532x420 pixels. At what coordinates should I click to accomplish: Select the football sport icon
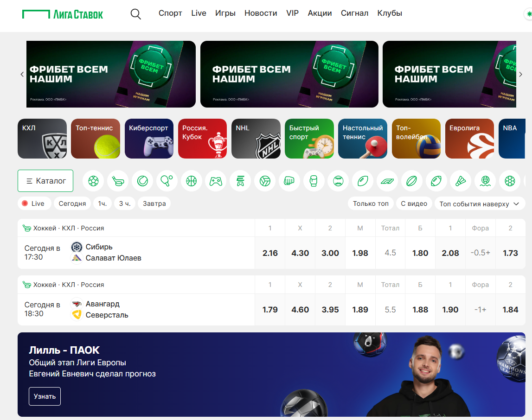tap(93, 181)
